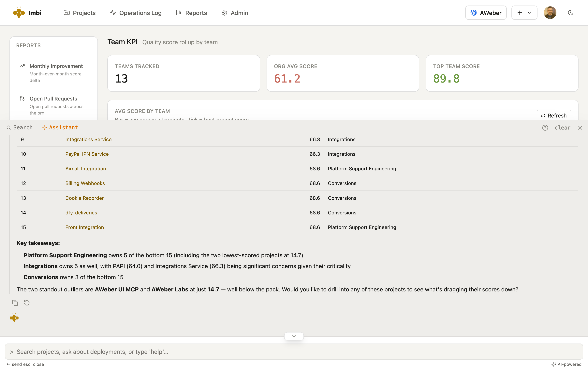Toggle dark mode moon icon
Screen dimensions: 588x370
[570, 13]
